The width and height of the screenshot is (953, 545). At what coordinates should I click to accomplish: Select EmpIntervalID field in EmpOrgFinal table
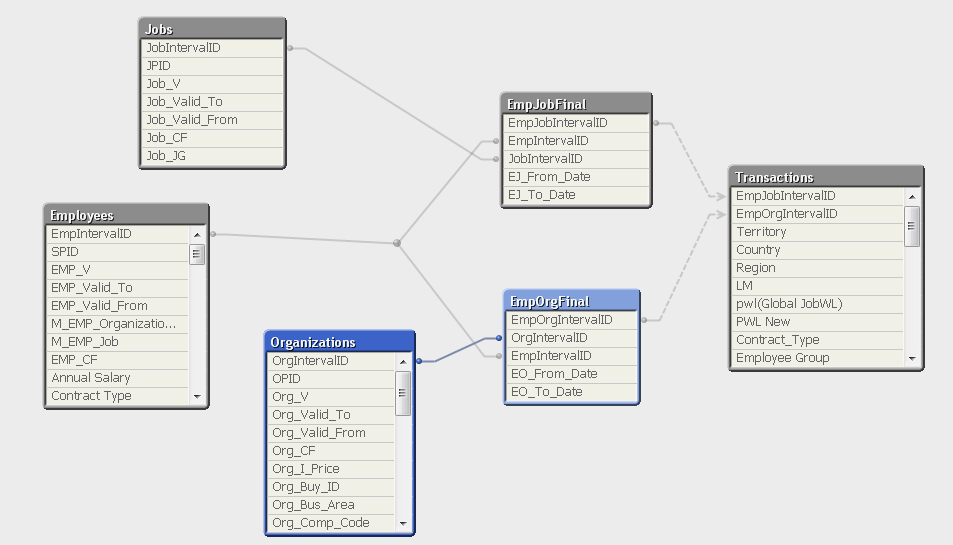[x=572, y=356]
